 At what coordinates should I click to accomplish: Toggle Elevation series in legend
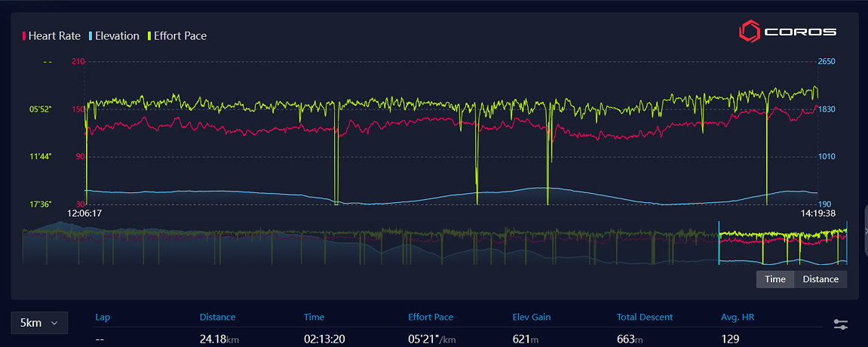point(114,36)
